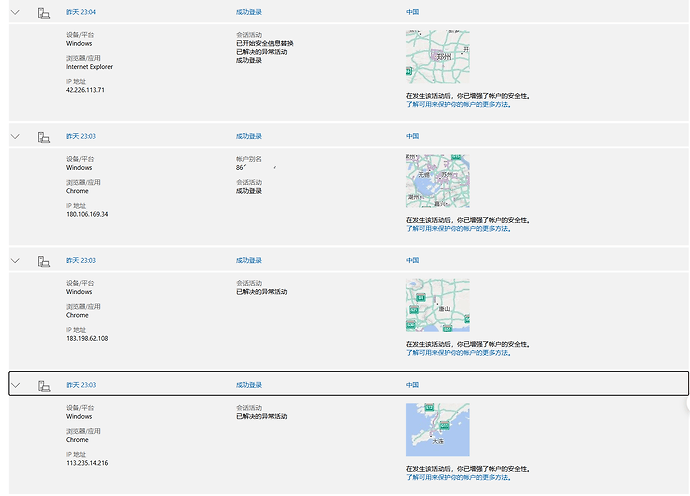The width and height of the screenshot is (690, 496).
Task: Click Chrome value above IP 113.235.14.216
Action: (77, 440)
